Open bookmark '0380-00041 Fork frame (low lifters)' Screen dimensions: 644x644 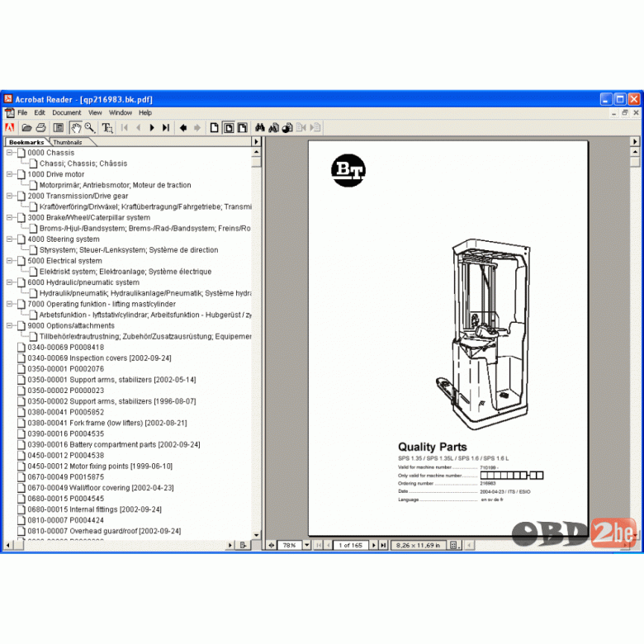pos(107,423)
